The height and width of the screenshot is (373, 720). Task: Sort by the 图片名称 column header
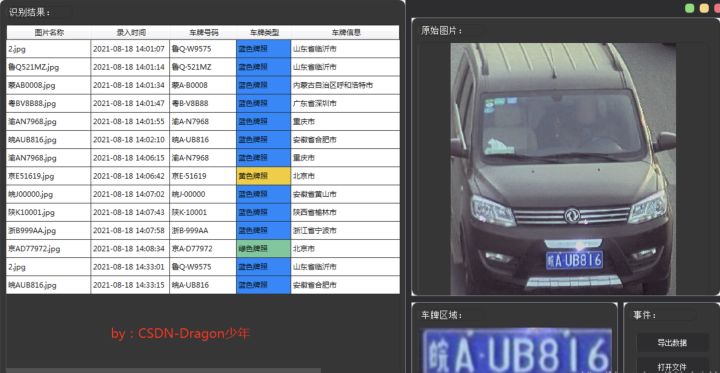click(x=49, y=33)
